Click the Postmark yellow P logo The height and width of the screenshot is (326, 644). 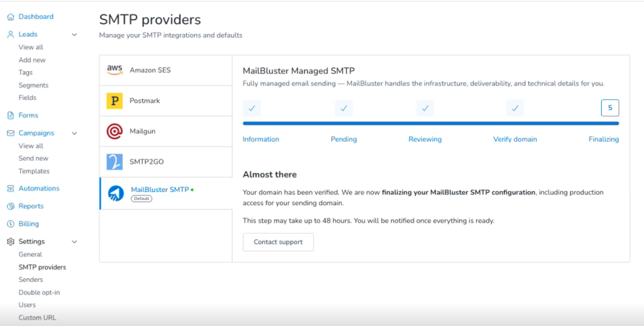coord(114,101)
